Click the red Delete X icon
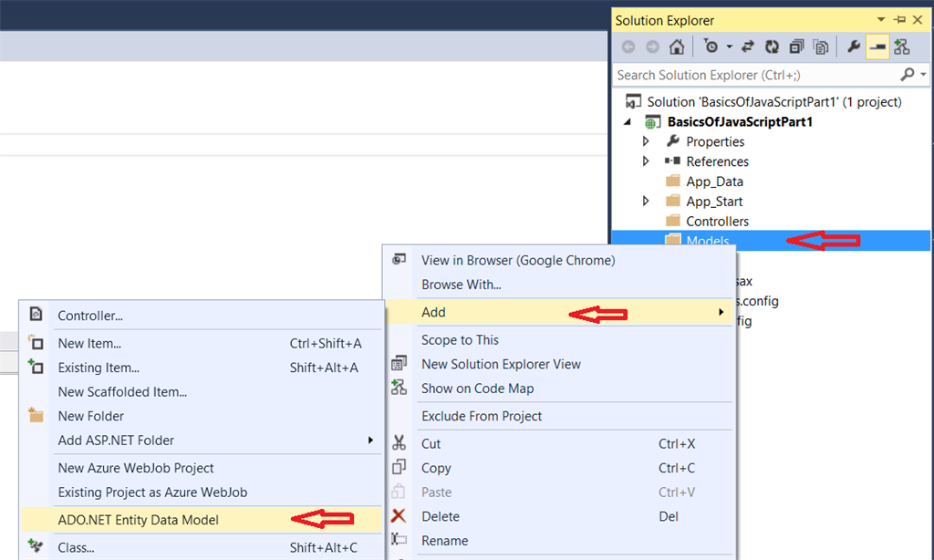This screenshot has height=560, width=934. tap(399, 516)
